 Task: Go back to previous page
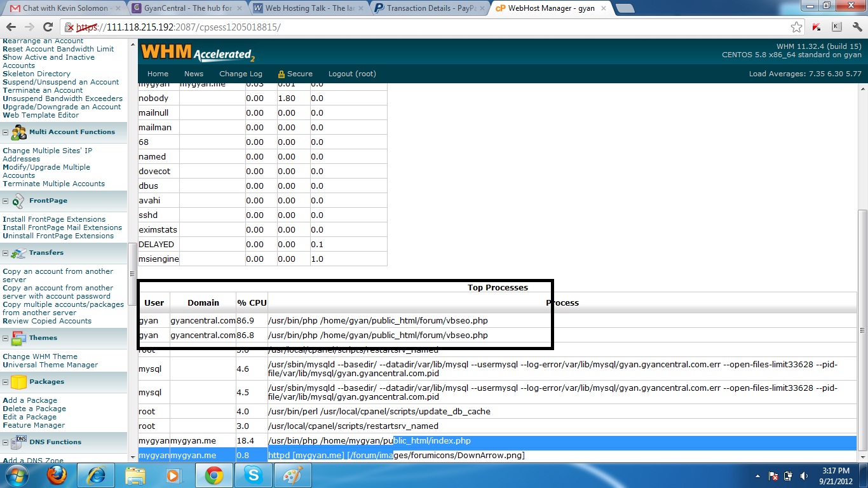point(11,27)
